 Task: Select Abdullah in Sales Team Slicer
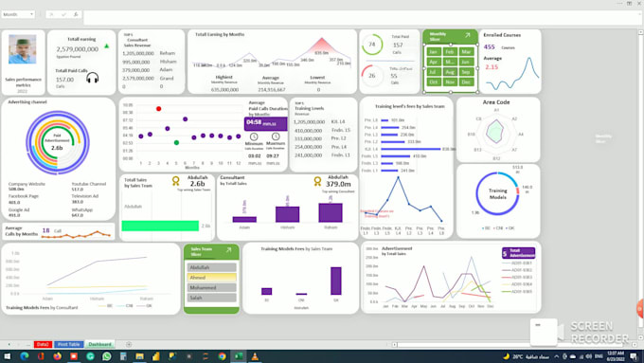click(x=212, y=267)
